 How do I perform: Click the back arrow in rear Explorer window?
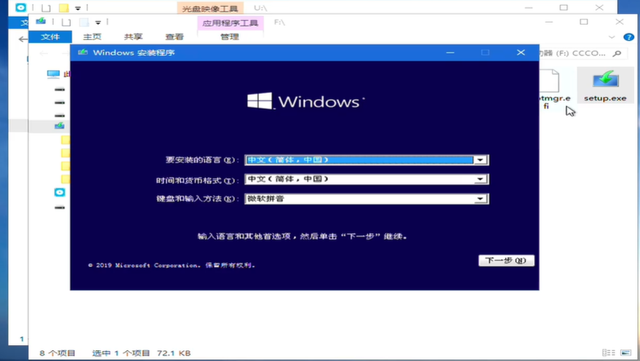point(23,39)
